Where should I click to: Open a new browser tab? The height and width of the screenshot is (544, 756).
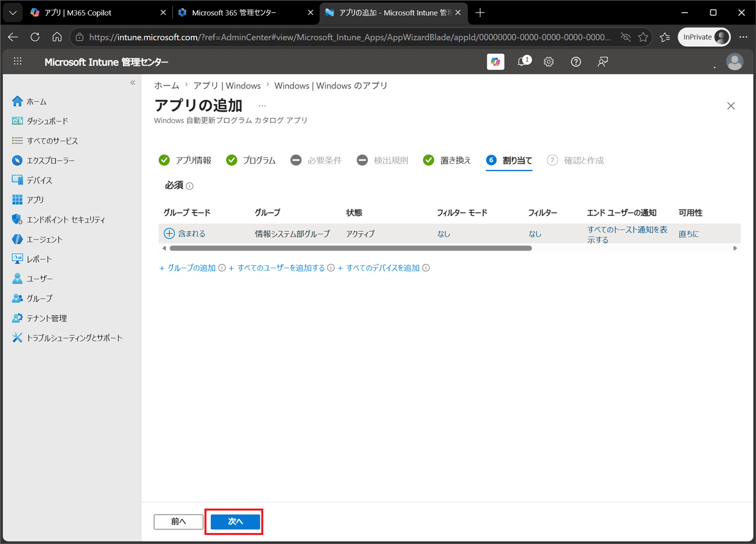480,13
